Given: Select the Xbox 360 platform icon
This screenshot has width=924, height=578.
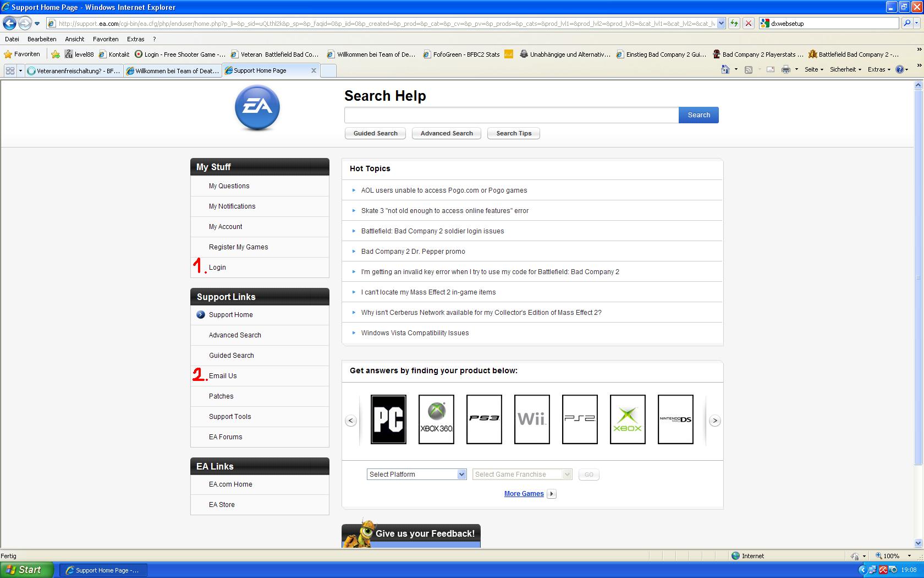Looking at the screenshot, I should click(436, 419).
